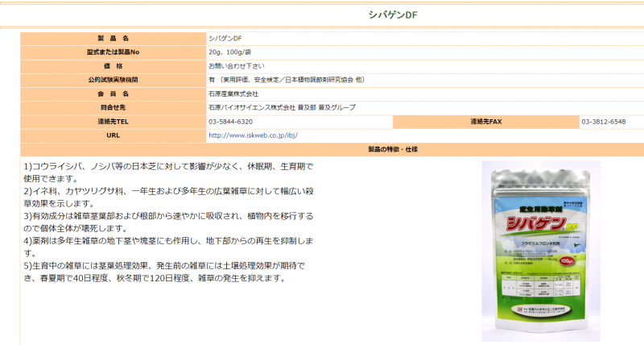Click the 連絡先TEL label cell
Viewport: 644px width, 345px height.
113,121
